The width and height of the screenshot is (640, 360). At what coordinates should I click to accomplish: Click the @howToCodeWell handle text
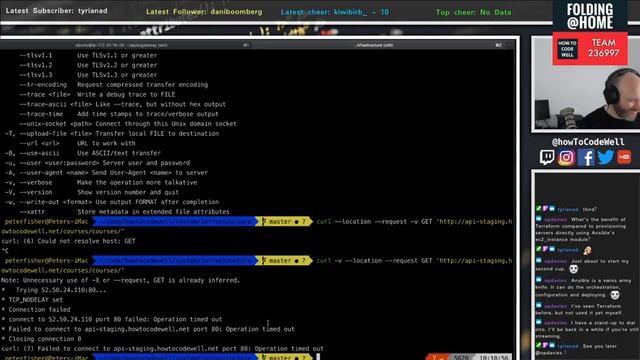pyautogui.click(x=588, y=142)
